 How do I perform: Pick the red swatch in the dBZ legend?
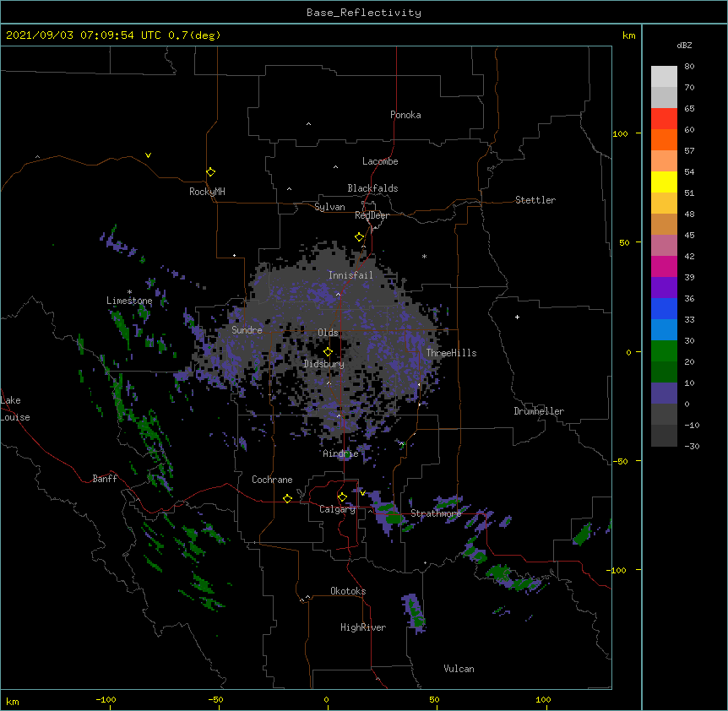pyautogui.click(x=664, y=118)
